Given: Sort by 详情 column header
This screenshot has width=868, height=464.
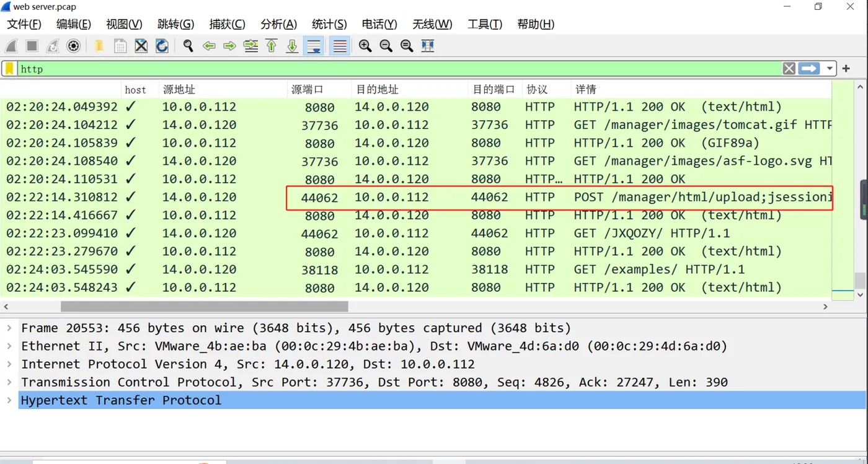Looking at the screenshot, I should (701, 89).
